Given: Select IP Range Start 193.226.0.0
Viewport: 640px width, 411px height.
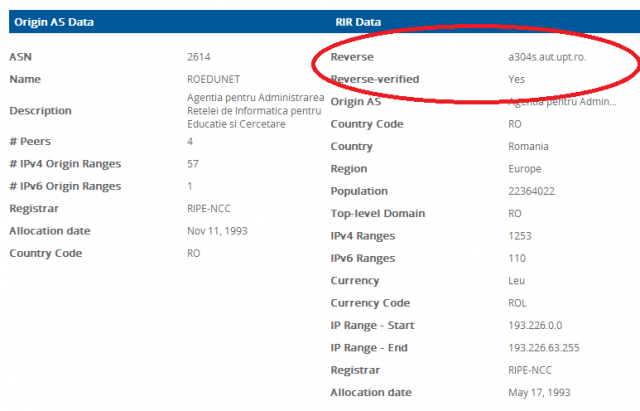Looking at the screenshot, I should pyautogui.click(x=535, y=325).
